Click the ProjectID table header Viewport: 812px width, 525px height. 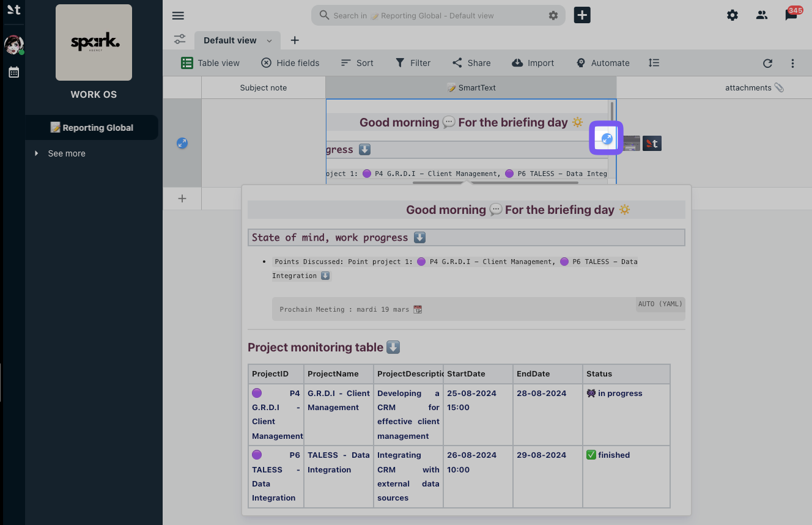[x=276, y=374]
